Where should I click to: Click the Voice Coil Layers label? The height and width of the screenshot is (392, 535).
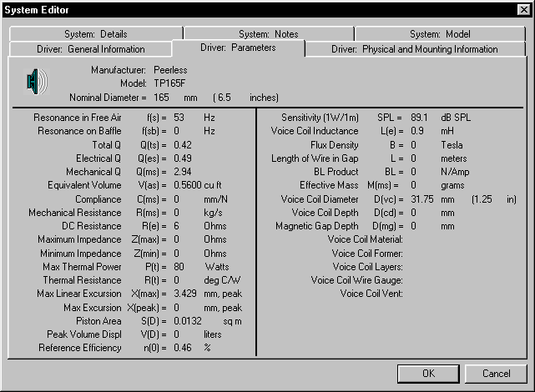point(367,267)
